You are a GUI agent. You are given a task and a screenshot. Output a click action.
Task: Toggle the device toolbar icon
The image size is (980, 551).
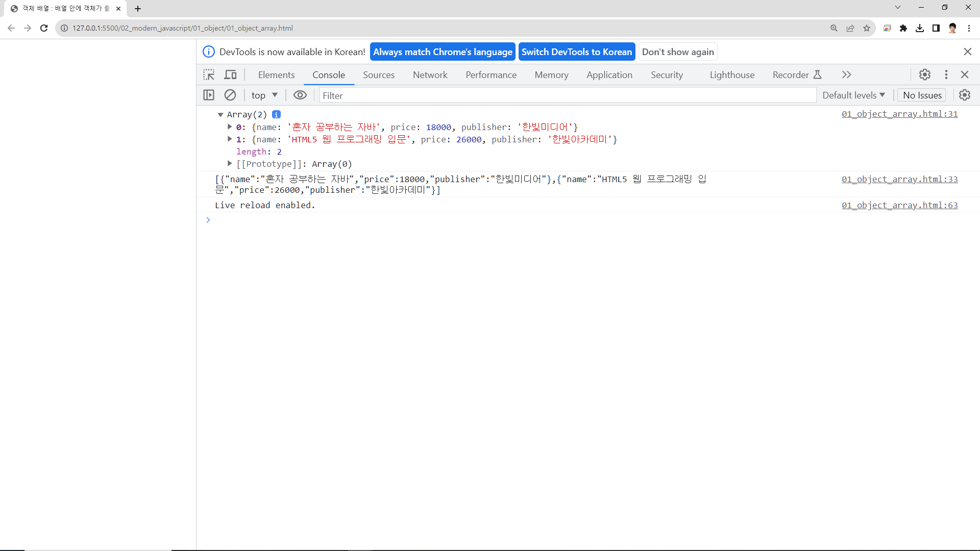click(x=231, y=75)
